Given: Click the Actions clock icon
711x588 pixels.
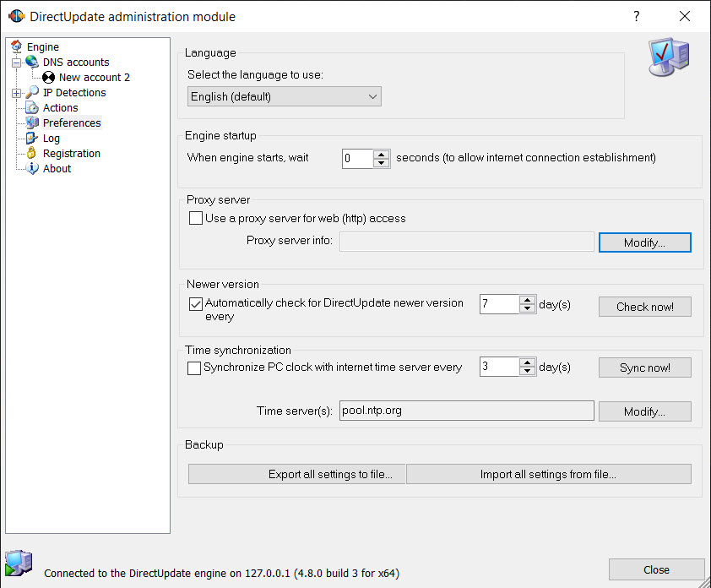Looking at the screenshot, I should coord(32,107).
